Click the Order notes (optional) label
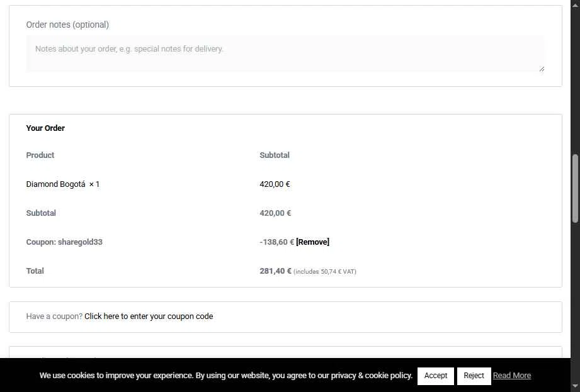Screen dimensions: 580x392 click(x=67, y=25)
